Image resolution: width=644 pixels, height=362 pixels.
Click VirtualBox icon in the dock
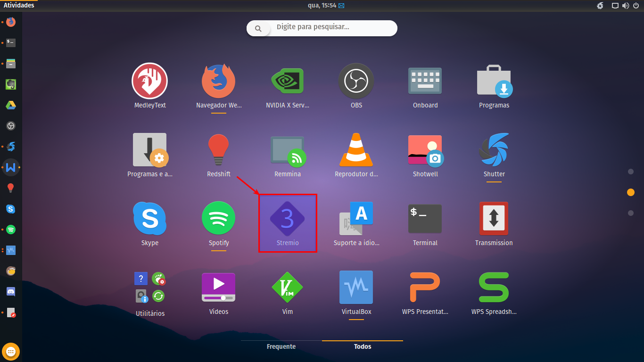click(x=11, y=250)
